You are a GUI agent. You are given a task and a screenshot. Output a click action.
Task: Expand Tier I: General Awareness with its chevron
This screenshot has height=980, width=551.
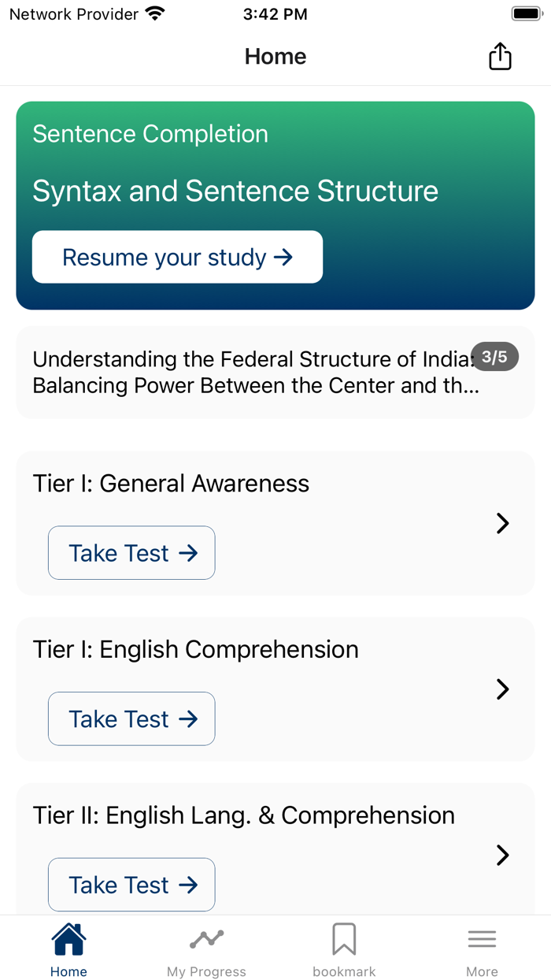tap(502, 523)
